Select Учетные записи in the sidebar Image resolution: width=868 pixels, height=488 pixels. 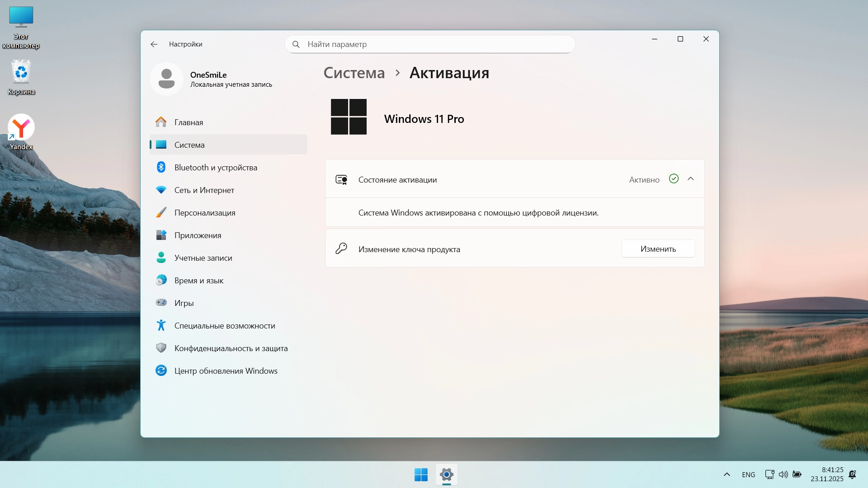pos(203,258)
